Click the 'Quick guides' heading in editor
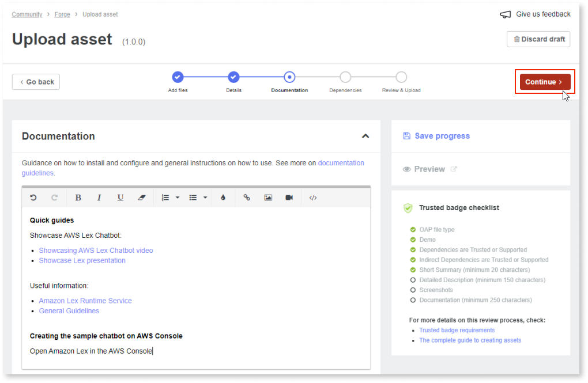The width and height of the screenshot is (588, 383). 52,221
